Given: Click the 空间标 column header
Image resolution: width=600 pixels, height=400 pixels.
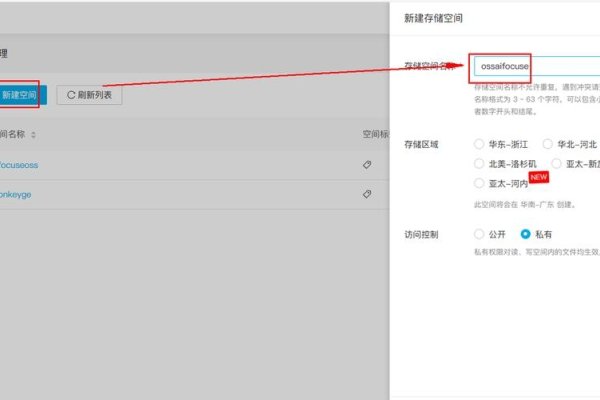Looking at the screenshot, I should [375, 134].
